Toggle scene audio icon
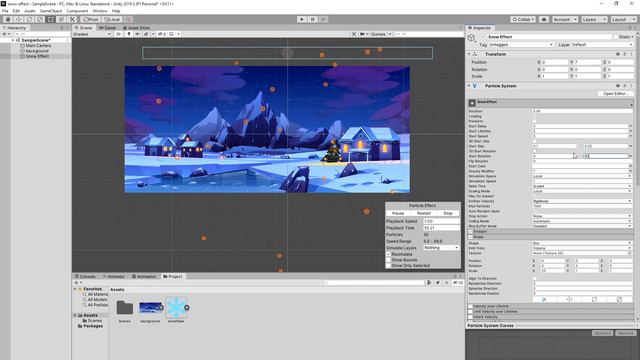Viewport: 640px width, 360px height. [x=137, y=34]
